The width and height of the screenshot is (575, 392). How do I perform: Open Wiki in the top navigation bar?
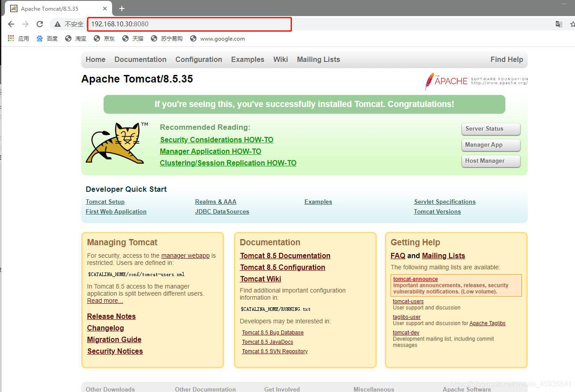281,59
